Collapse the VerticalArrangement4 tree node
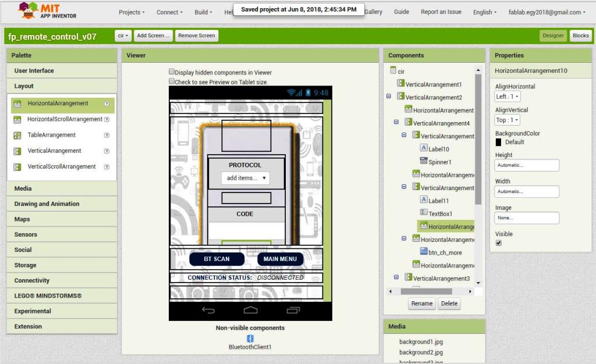The width and height of the screenshot is (596, 364). tap(396, 122)
